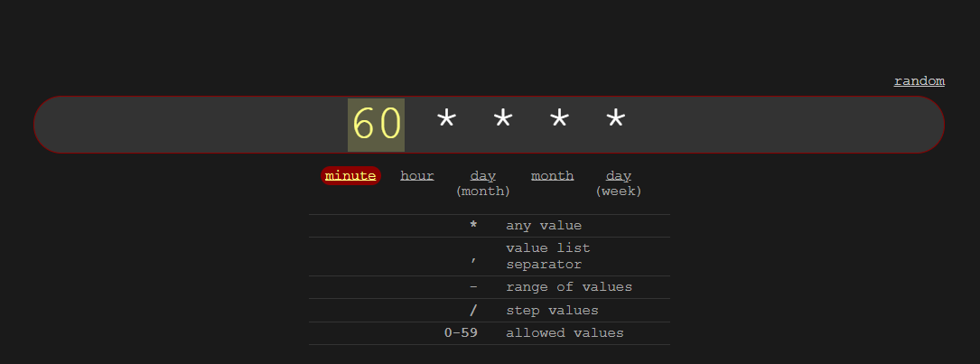Click the 'allowed values' text

coord(565,332)
